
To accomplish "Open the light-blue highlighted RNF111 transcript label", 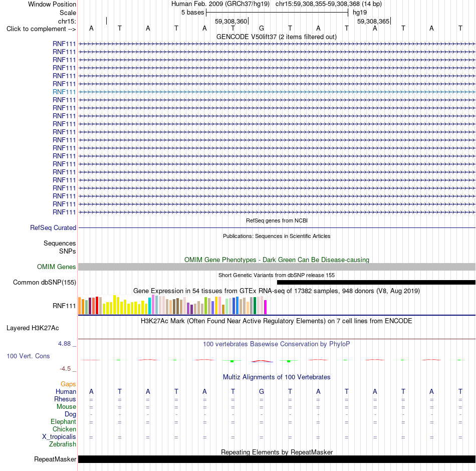I will coord(64,92).
